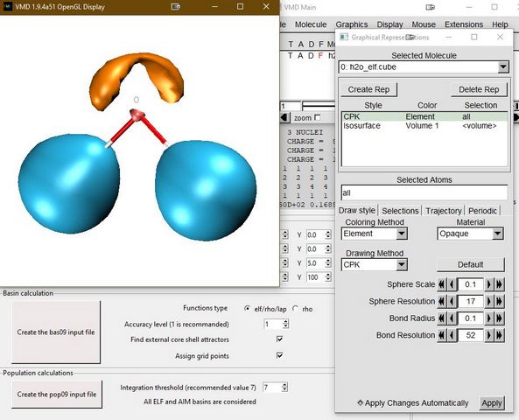Screen dimensions: 519x420
Task: Click the Delete Rep button
Action: click(x=479, y=90)
